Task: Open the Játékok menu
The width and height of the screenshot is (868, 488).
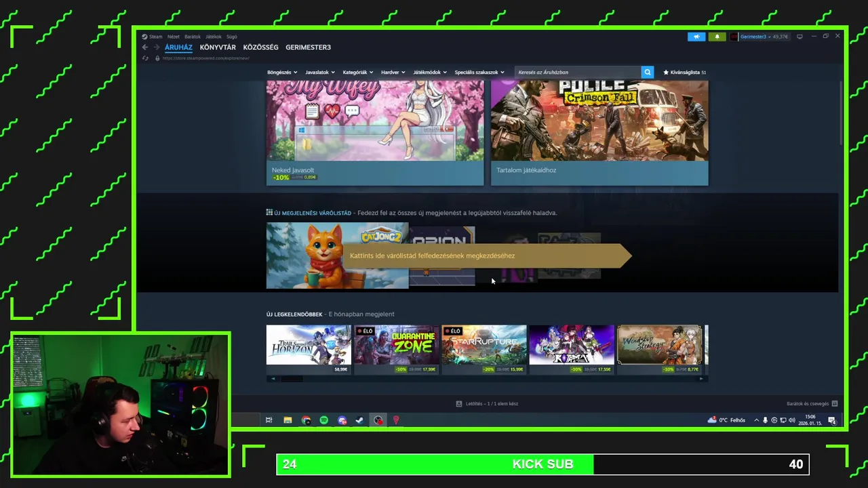Action: point(214,37)
